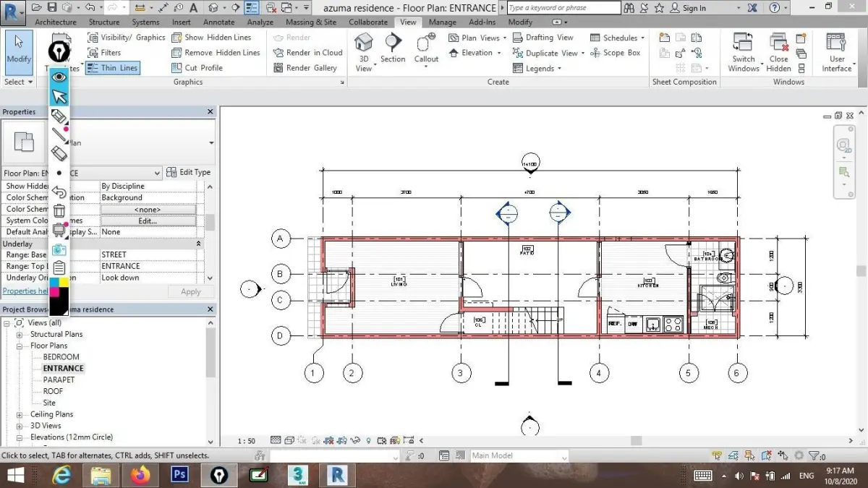Select the Cut Profile tool
The height and width of the screenshot is (488, 868).
pyautogui.click(x=197, y=68)
